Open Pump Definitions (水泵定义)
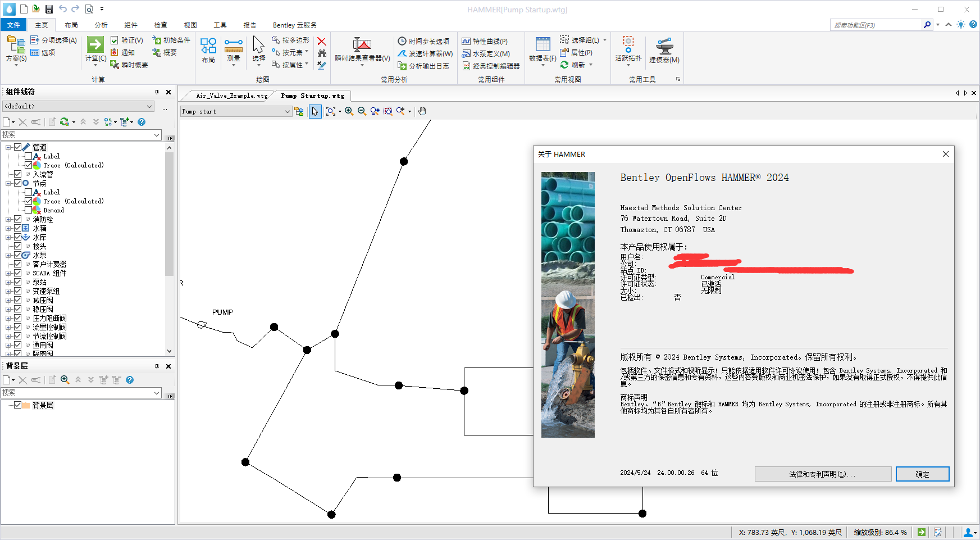Image resolution: width=980 pixels, height=540 pixels. [486, 54]
